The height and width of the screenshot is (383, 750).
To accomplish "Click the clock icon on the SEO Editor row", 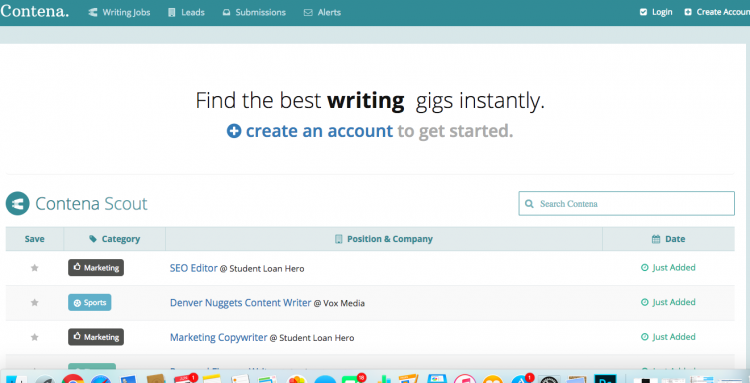I will pyautogui.click(x=645, y=268).
